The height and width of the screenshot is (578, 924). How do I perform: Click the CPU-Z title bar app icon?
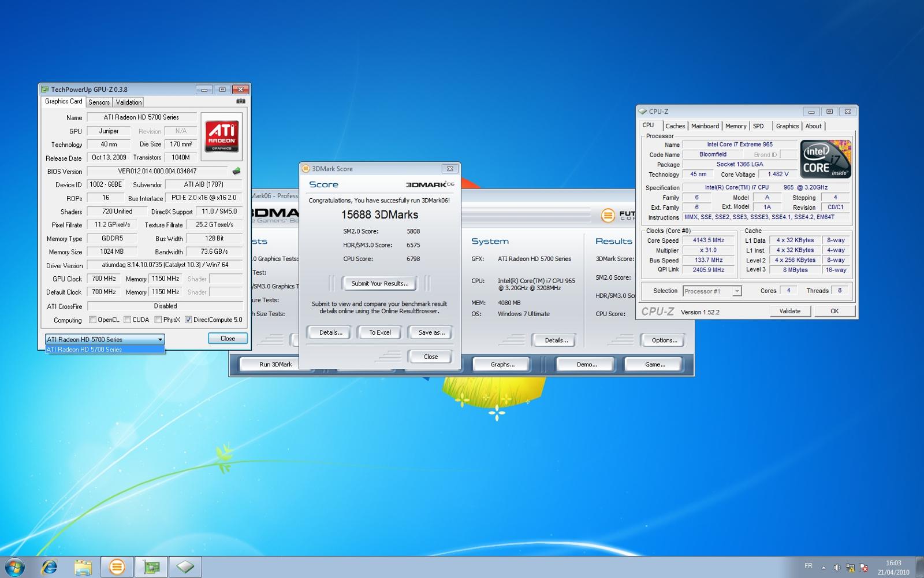(642, 112)
